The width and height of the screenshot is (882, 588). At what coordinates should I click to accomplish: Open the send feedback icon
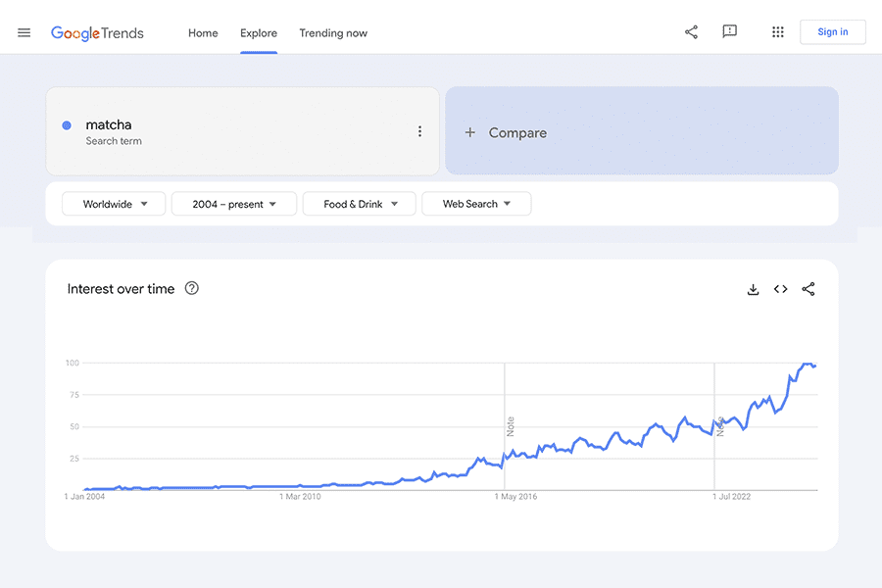[x=729, y=32]
